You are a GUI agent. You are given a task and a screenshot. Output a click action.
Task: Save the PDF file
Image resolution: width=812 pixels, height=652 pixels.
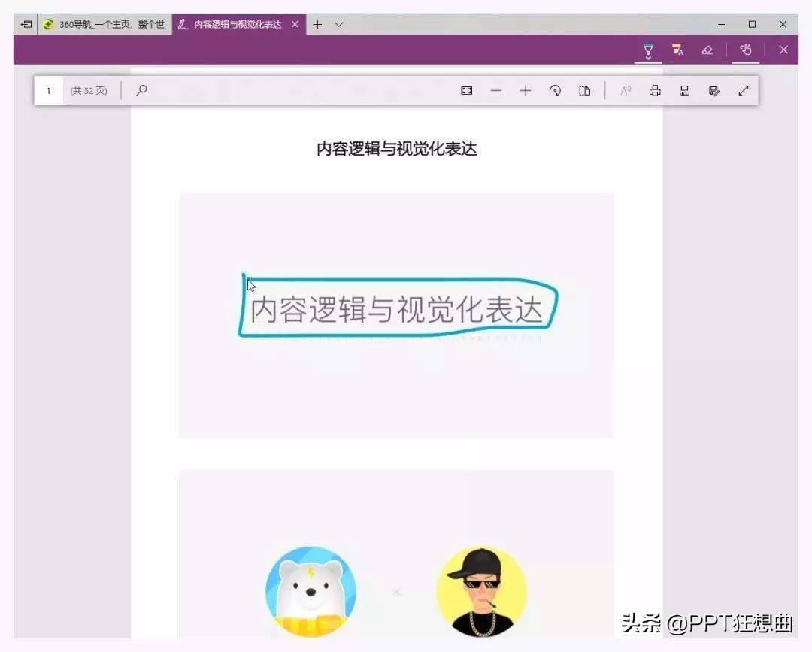click(x=684, y=91)
